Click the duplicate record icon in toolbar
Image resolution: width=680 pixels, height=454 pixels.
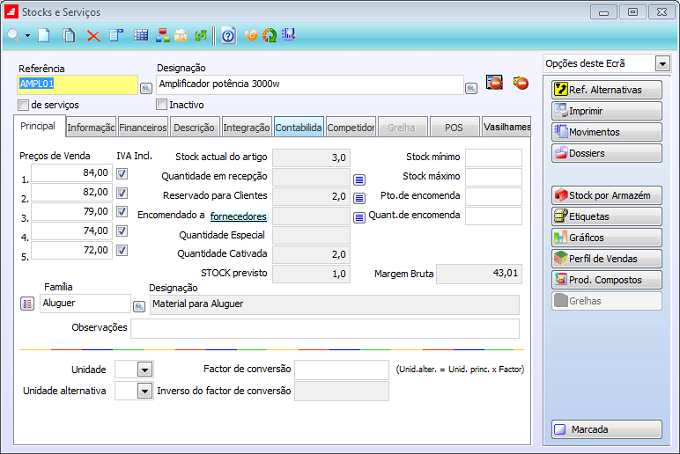[69, 35]
